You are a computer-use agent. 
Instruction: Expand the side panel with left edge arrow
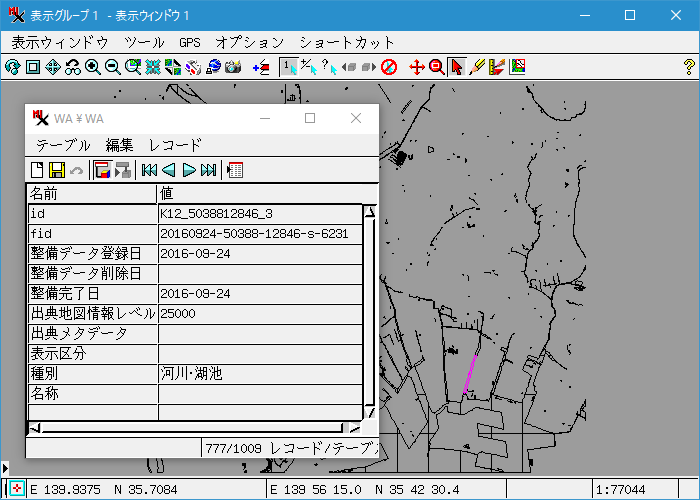pyautogui.click(x=4, y=467)
